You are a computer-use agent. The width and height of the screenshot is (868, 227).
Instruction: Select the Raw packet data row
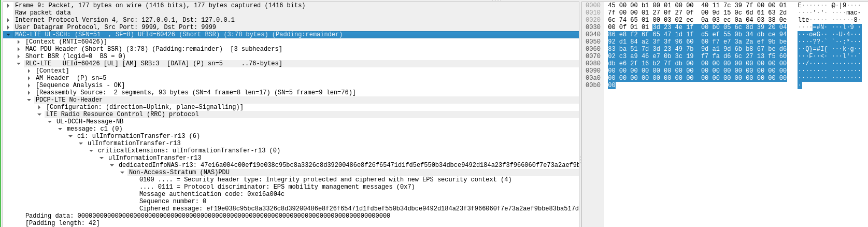(x=42, y=12)
